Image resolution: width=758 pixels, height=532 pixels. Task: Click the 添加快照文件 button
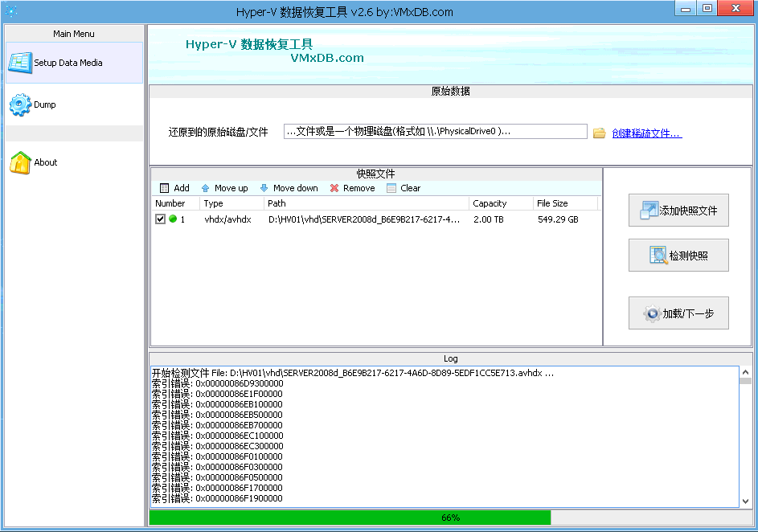coord(678,211)
